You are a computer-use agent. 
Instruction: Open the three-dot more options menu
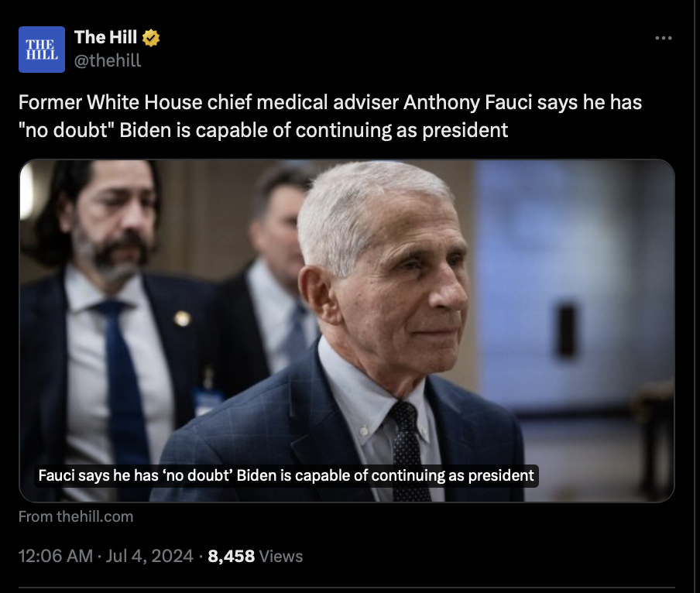664,38
